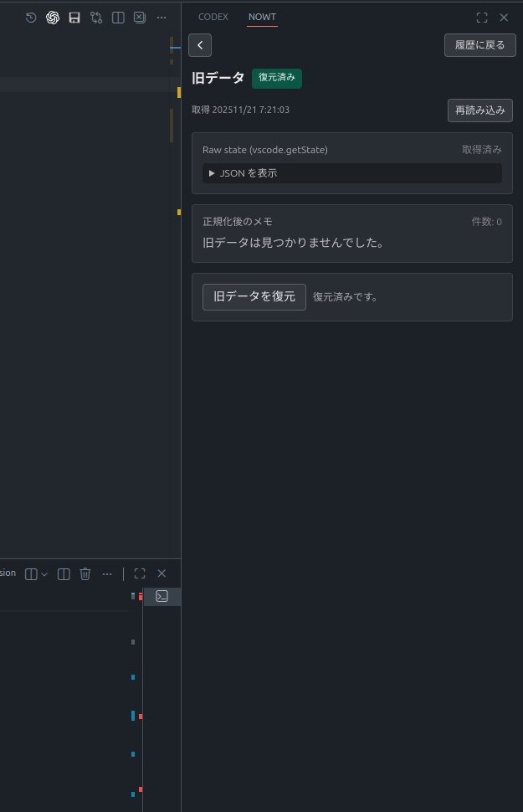Click the 履歴に戻る button

[x=480, y=45]
